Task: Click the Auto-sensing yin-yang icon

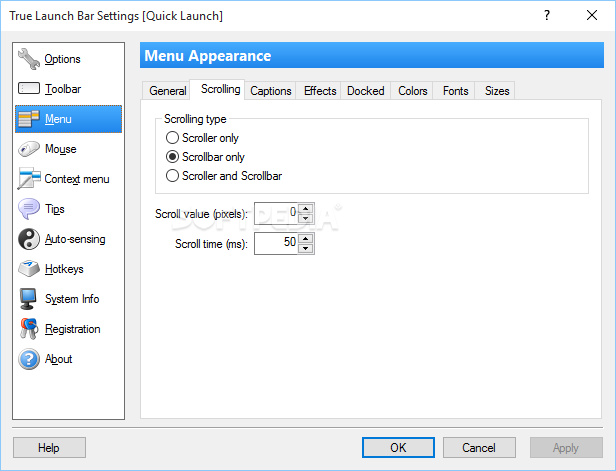Action: [x=29, y=239]
